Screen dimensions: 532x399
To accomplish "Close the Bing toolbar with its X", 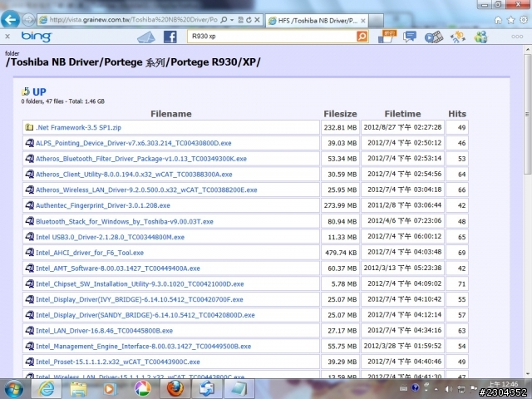I will pos(7,37).
